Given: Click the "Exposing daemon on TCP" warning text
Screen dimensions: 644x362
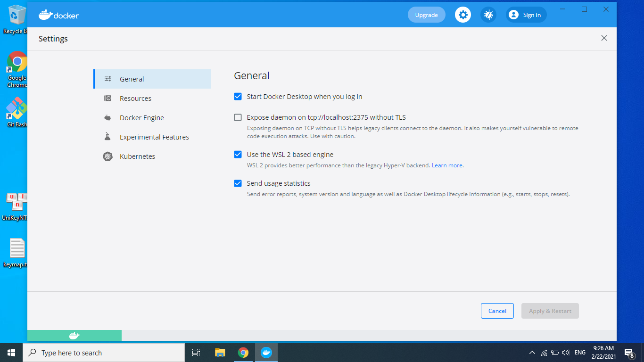Looking at the screenshot, I should [x=413, y=132].
